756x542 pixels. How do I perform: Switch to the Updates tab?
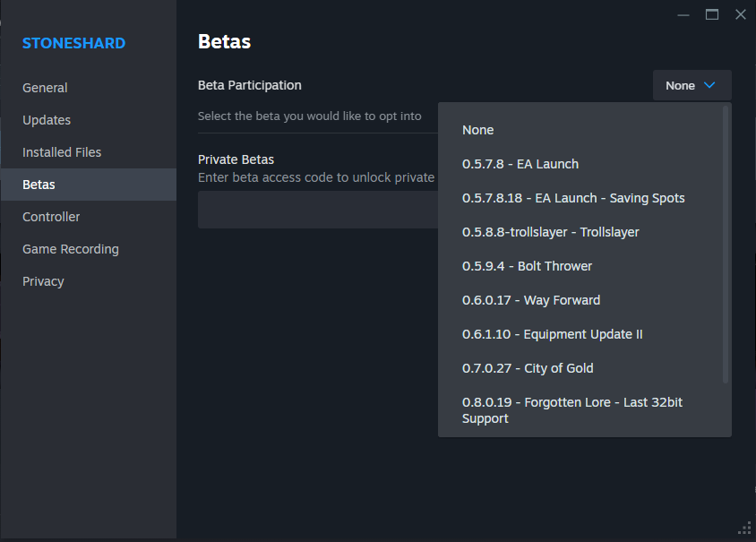point(89,120)
